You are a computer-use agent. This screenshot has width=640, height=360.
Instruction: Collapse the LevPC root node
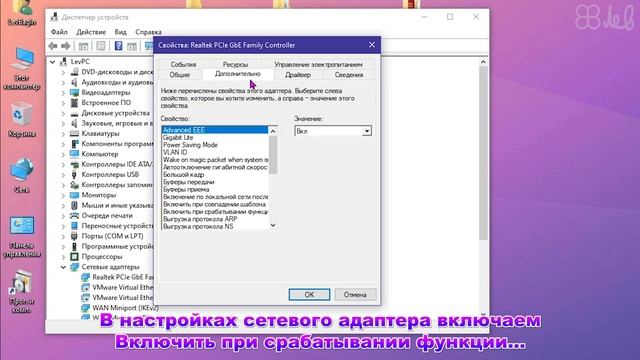[53, 62]
